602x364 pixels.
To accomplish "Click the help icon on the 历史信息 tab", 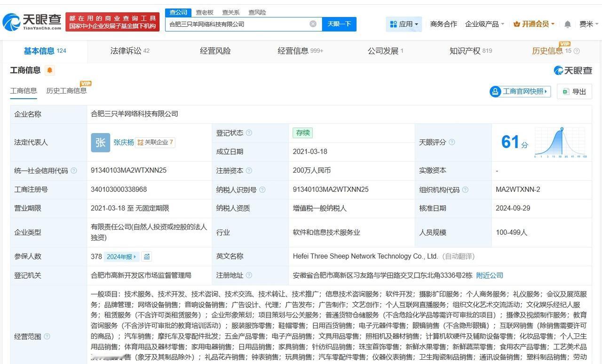I will (577, 51).
